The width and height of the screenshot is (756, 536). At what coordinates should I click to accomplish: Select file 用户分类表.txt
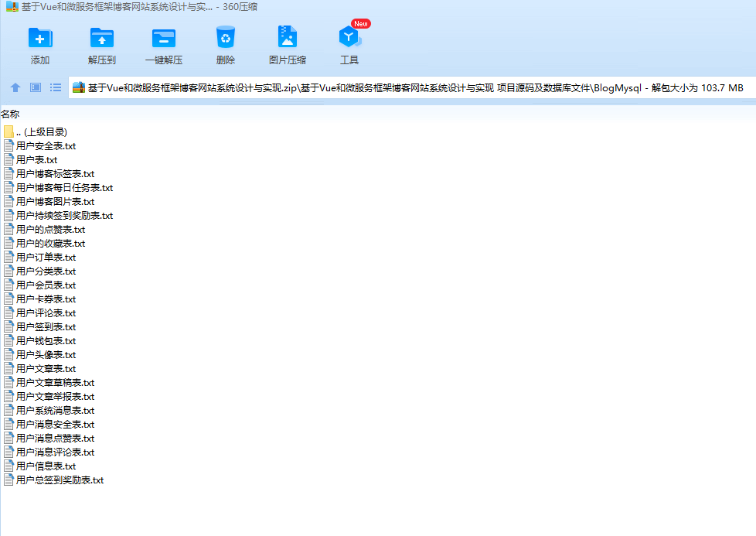pyautogui.click(x=40, y=271)
